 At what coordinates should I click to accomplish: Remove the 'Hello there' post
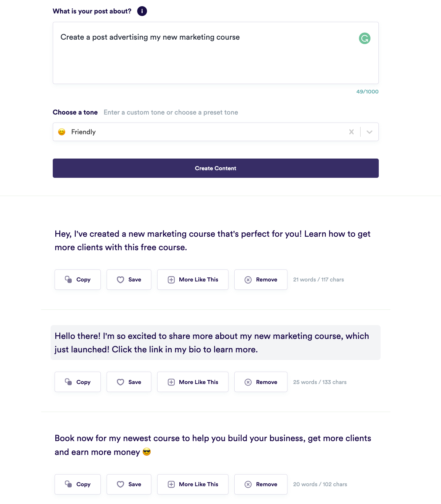(x=261, y=382)
